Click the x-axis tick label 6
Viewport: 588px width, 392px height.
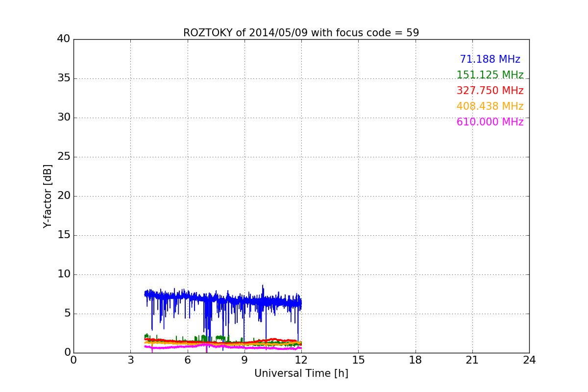tap(187, 360)
